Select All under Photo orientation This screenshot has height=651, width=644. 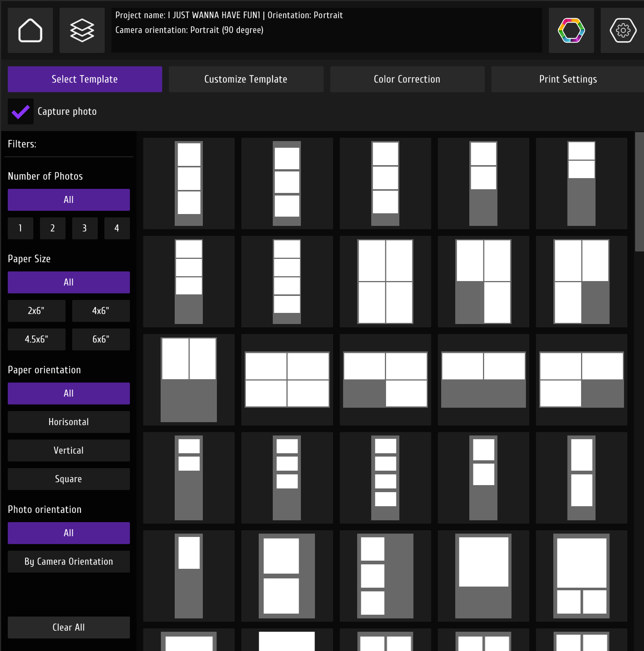[x=69, y=533]
